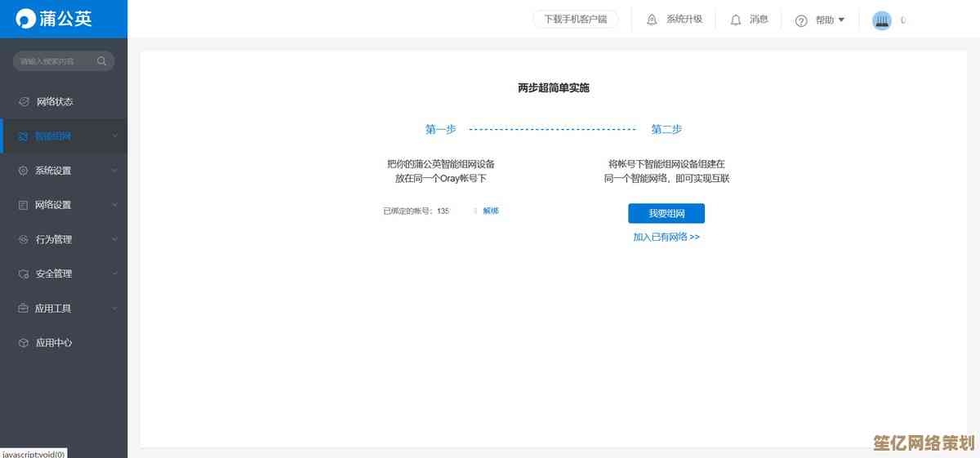This screenshot has width=980, height=458.
Task: Click the router avatar icon
Action: pyautogui.click(x=881, y=20)
